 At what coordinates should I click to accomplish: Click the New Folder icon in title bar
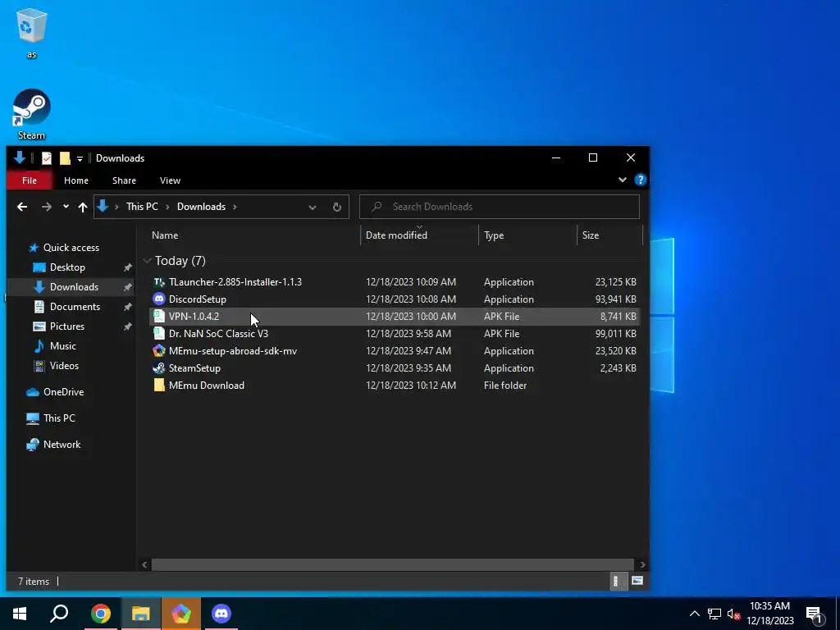65,158
